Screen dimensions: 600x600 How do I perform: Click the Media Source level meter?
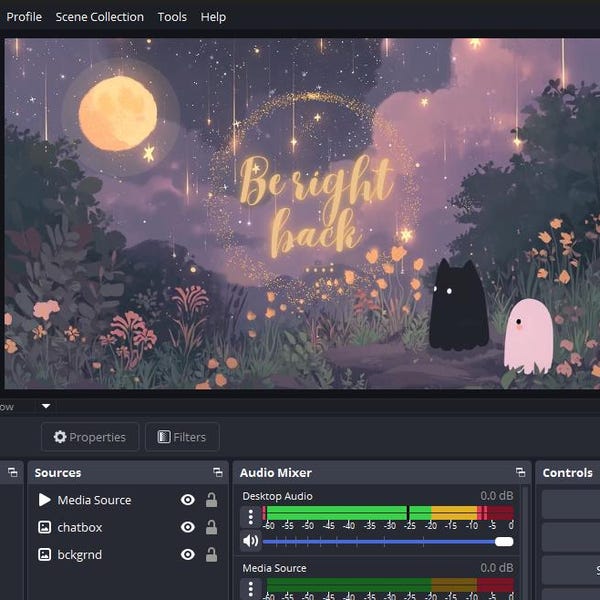[x=388, y=585]
